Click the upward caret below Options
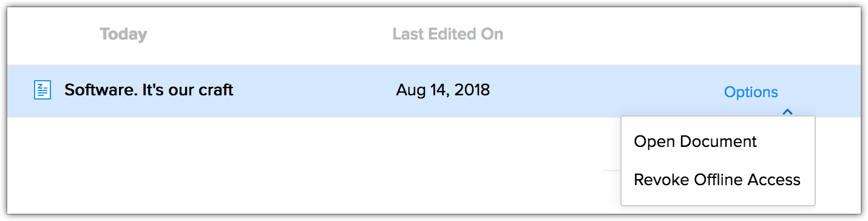 [x=787, y=112]
